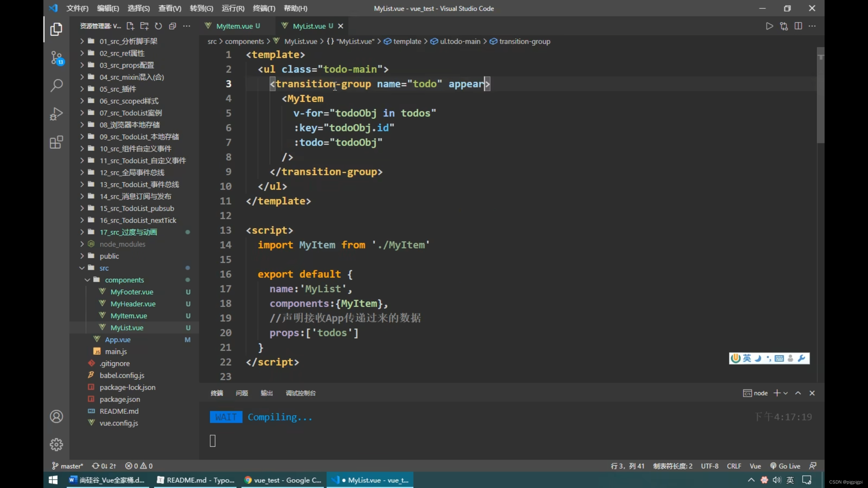Open editor more actions ellipsis
Image resolution: width=868 pixels, height=488 pixels.
tap(812, 26)
